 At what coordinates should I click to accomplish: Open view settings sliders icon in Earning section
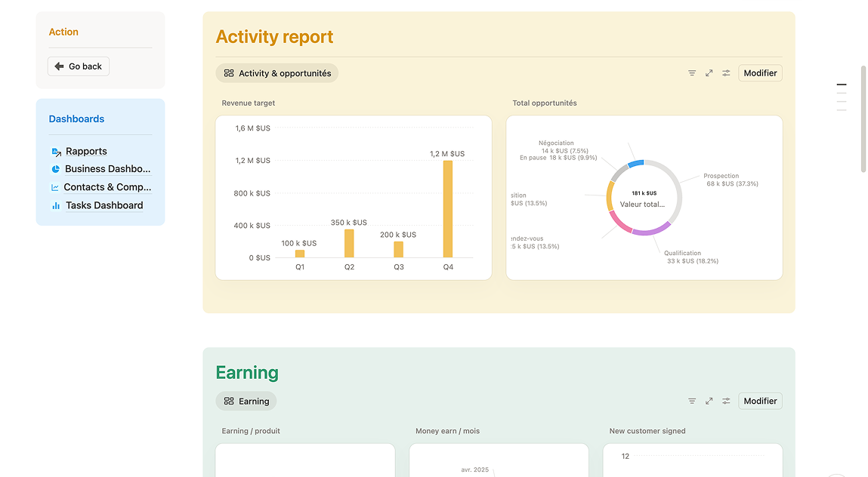click(x=726, y=402)
